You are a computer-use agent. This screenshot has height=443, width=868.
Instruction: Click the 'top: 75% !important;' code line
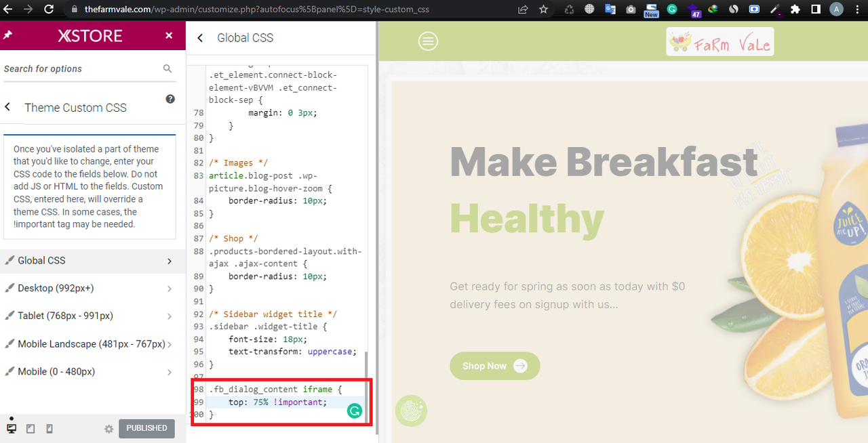(277, 402)
